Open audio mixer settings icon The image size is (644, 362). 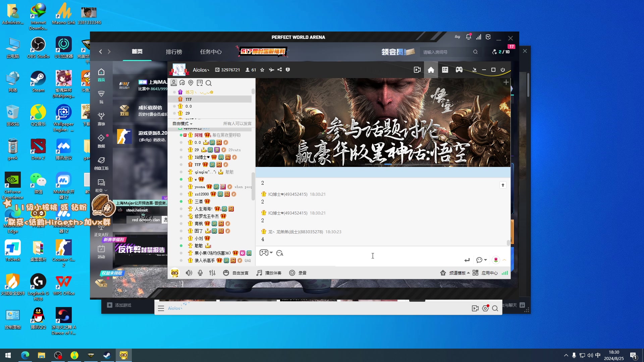212,273
